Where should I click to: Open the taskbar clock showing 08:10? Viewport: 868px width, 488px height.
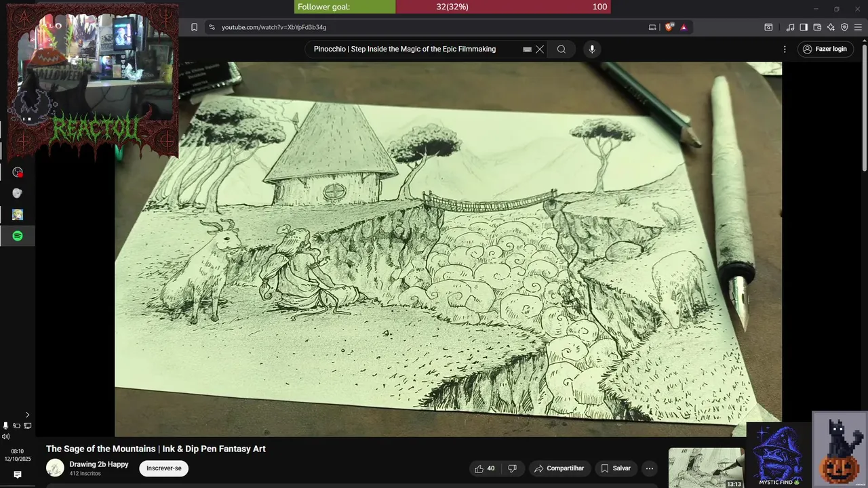(18, 455)
